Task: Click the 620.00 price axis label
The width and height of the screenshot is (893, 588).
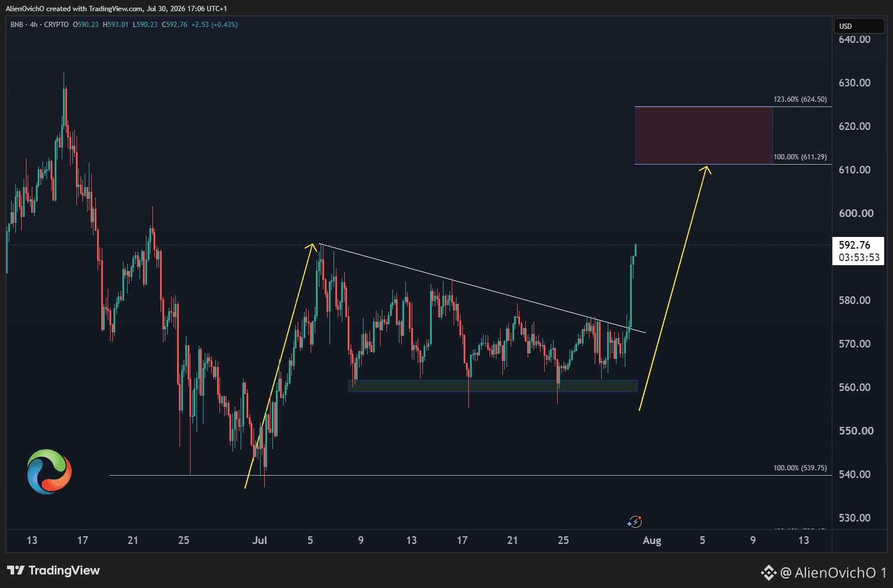Action: click(x=855, y=126)
